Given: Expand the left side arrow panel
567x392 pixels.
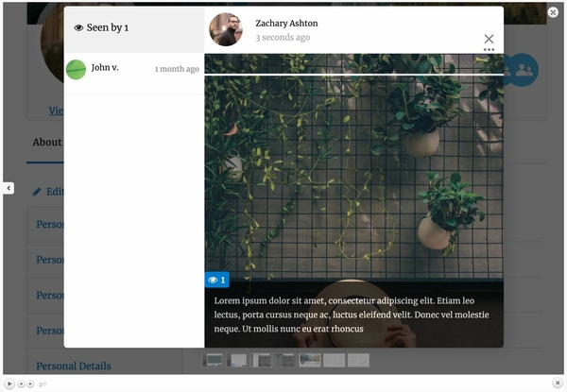Looking at the screenshot, I should (9, 188).
